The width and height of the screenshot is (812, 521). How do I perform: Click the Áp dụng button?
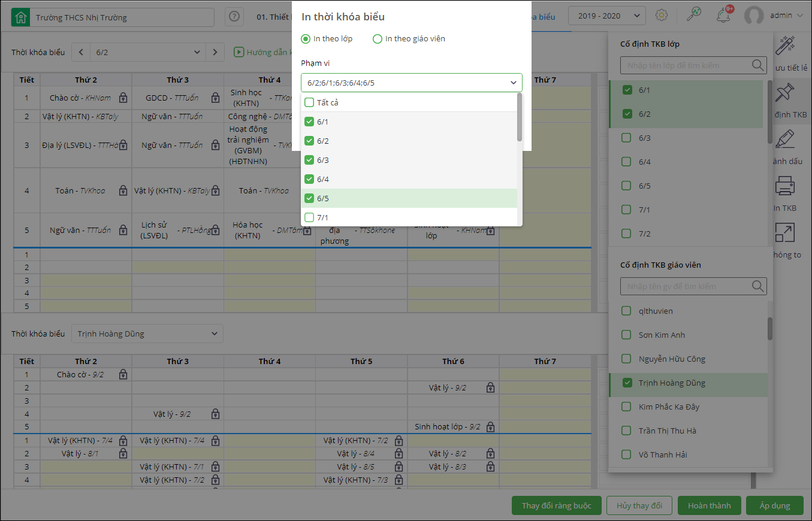775,505
